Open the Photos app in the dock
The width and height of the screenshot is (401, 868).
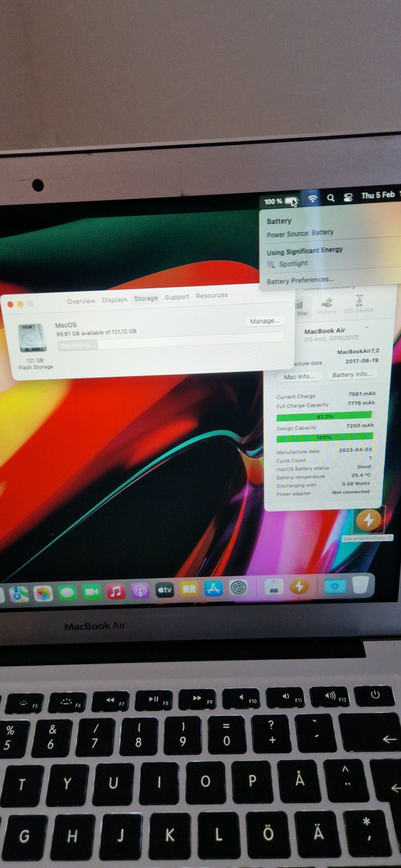43,593
